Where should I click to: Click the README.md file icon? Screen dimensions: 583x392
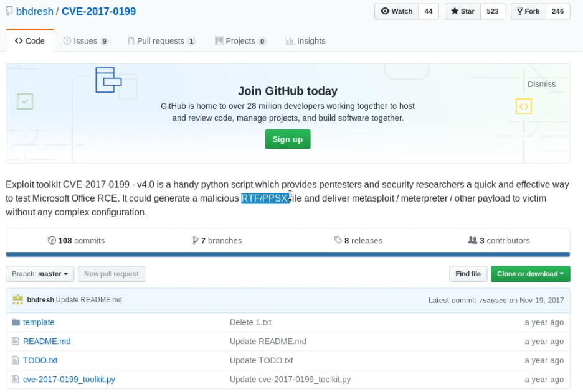tap(15, 341)
